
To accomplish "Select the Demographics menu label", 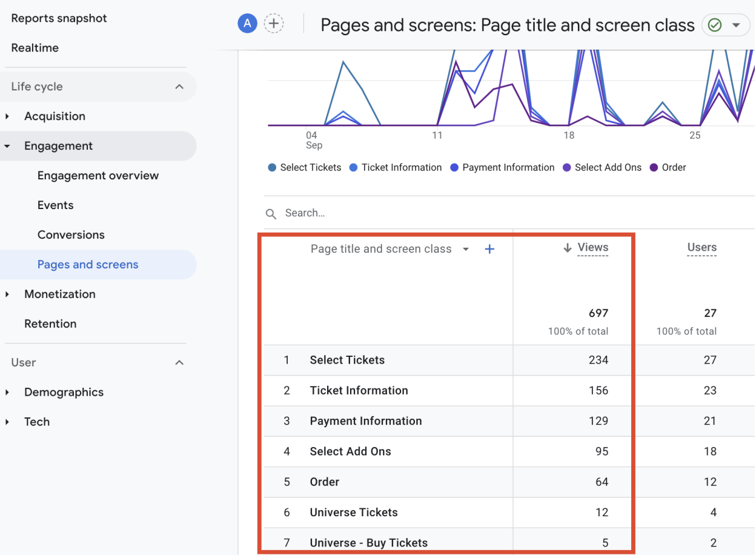I will pyautogui.click(x=64, y=393).
